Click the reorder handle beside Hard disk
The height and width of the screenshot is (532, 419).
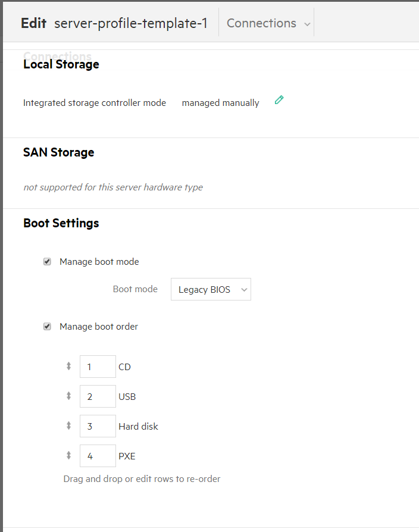pyautogui.click(x=68, y=426)
